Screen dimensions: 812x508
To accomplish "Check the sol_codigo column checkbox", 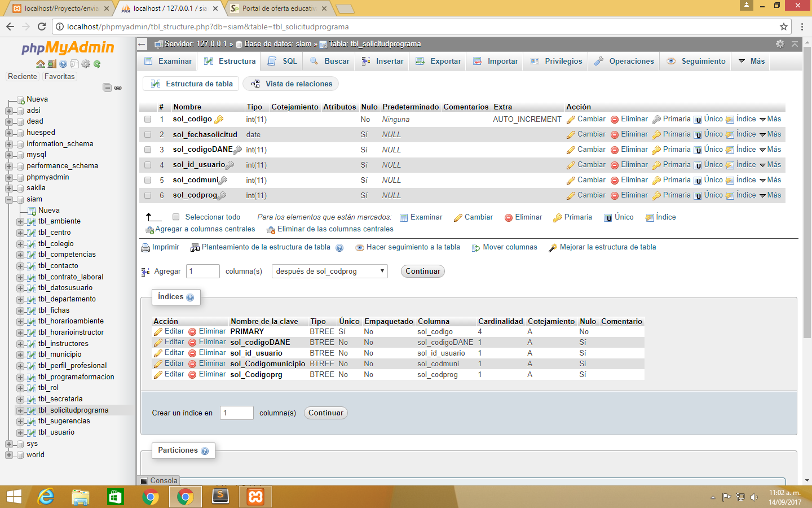I will click(148, 120).
